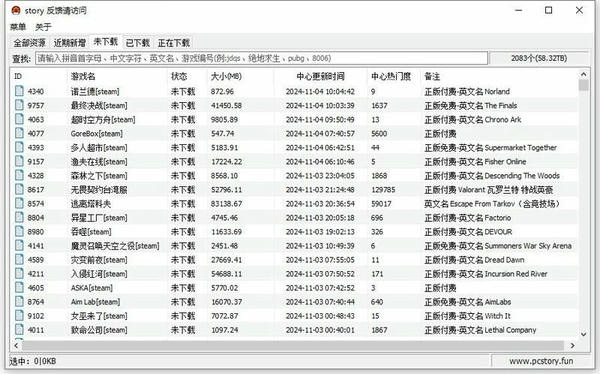This screenshot has height=374, width=600.
Task: Select the 渔夫在线[steam] game name
Action: click(99, 162)
